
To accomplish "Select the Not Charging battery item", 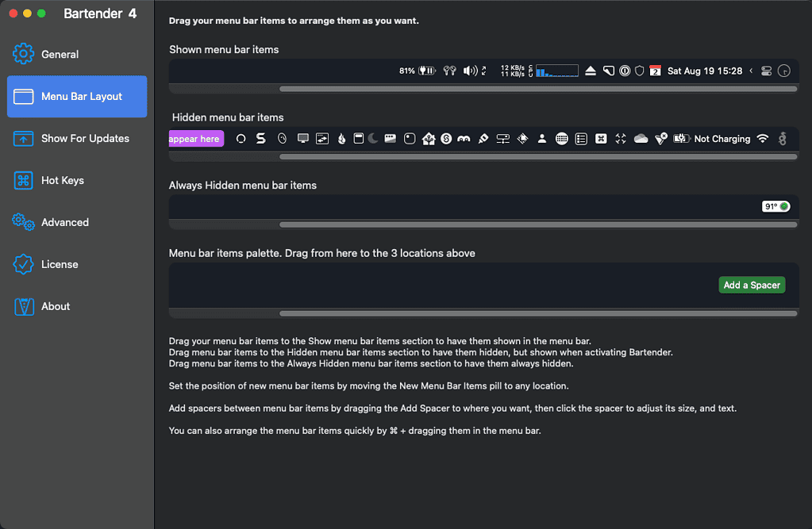I will click(711, 138).
